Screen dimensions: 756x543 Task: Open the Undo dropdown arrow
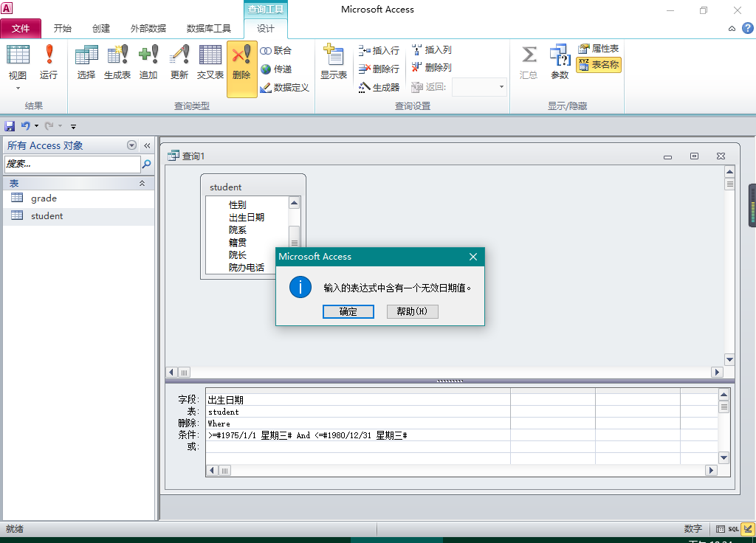[36, 126]
